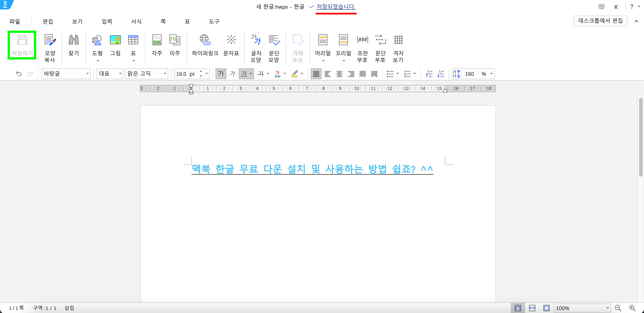Open the 파일 menu
Image resolution: width=644 pixels, height=313 pixels.
(15, 21)
